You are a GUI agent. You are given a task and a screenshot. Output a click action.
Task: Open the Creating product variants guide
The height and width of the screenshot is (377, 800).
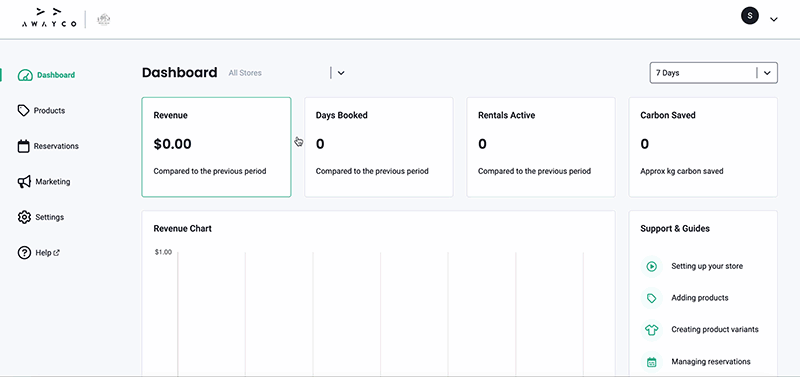(x=715, y=330)
